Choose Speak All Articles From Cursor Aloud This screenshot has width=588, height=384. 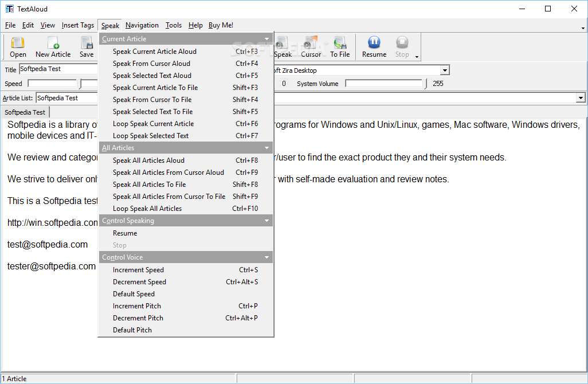[x=186, y=172]
